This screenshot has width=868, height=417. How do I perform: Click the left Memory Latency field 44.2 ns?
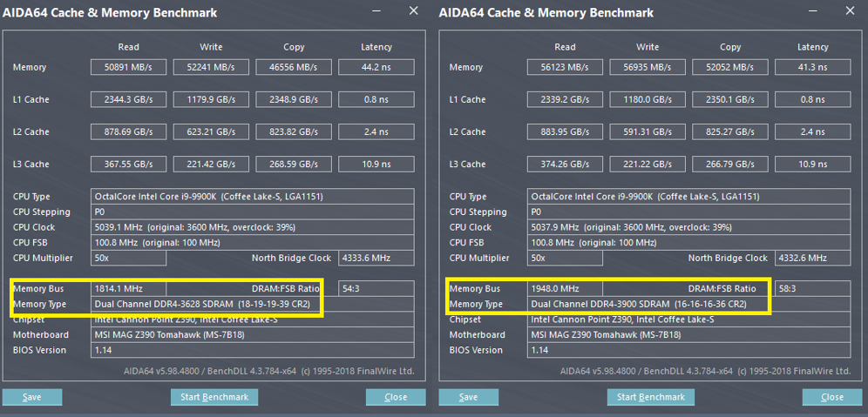pos(376,67)
